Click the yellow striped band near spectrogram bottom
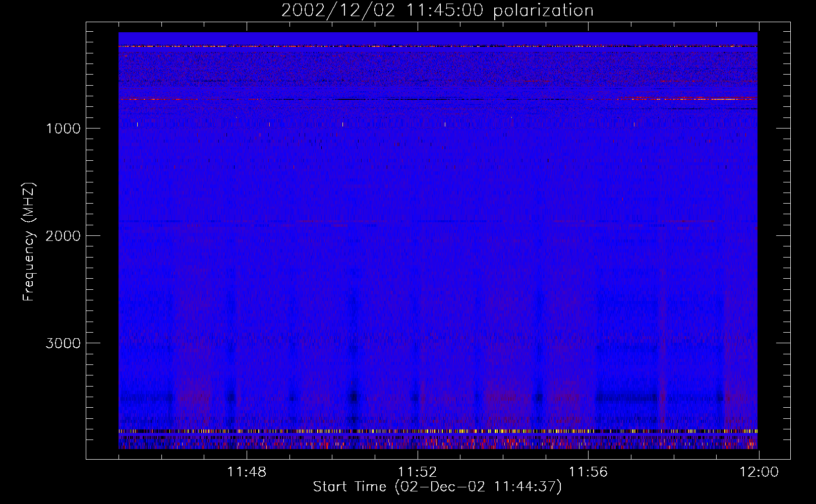This screenshot has height=504, width=816. coord(438,431)
